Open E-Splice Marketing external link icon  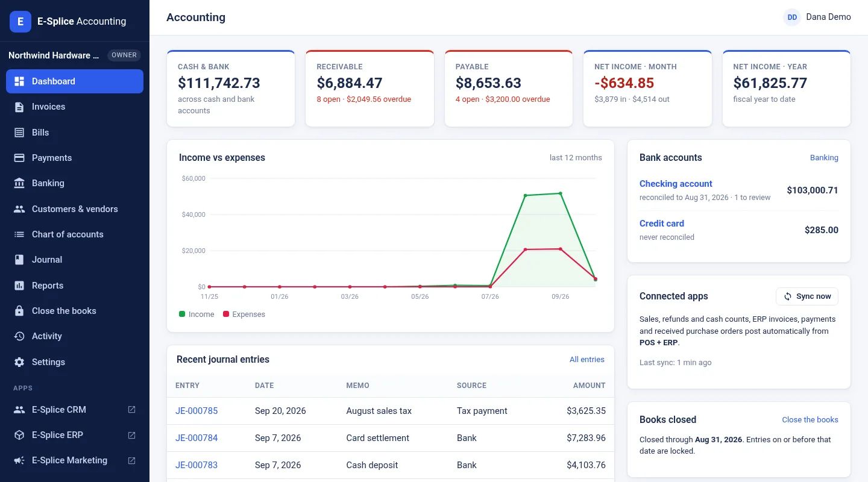(132, 460)
